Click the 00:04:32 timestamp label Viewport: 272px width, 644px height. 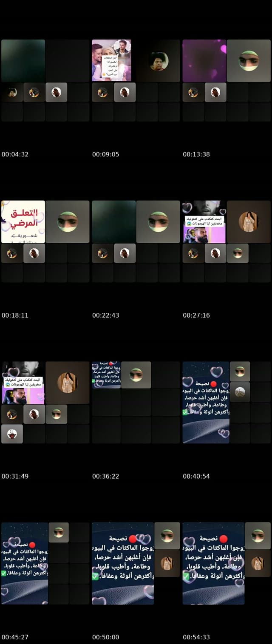[15, 154]
